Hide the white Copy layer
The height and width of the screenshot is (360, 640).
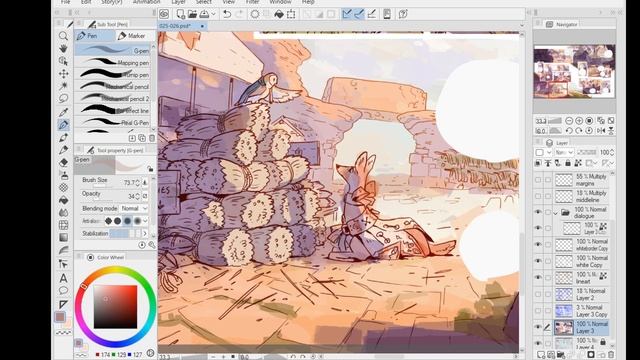coord(538,261)
